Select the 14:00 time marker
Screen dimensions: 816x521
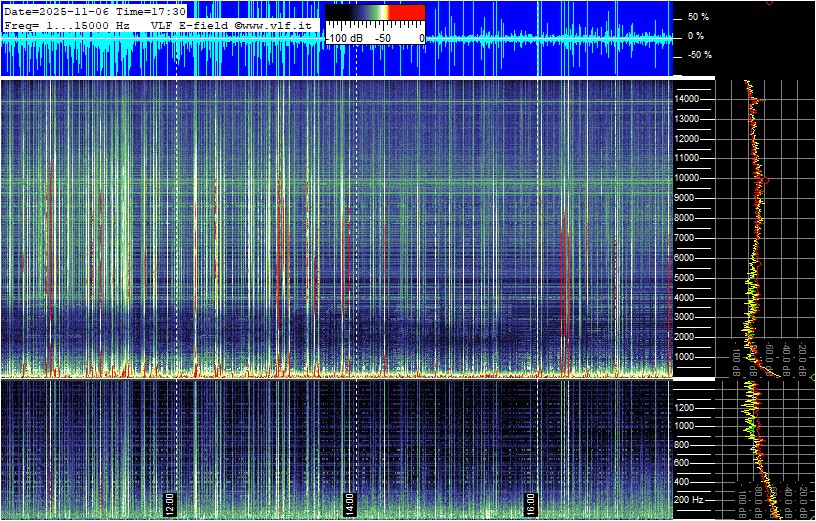(349, 501)
